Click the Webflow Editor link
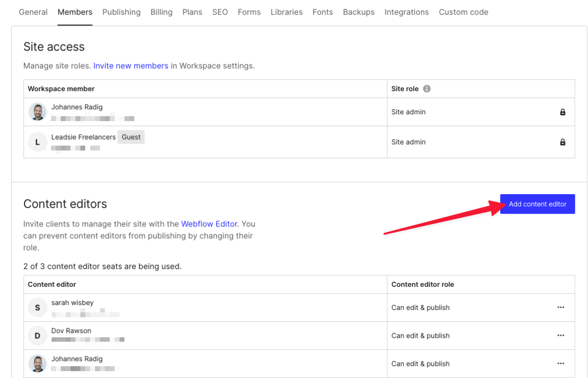Screen dimensions: 588x378 tap(209, 224)
